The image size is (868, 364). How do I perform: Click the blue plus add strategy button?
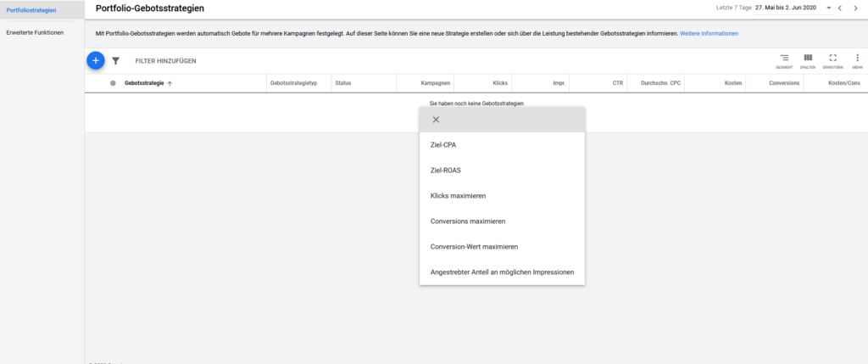click(95, 60)
